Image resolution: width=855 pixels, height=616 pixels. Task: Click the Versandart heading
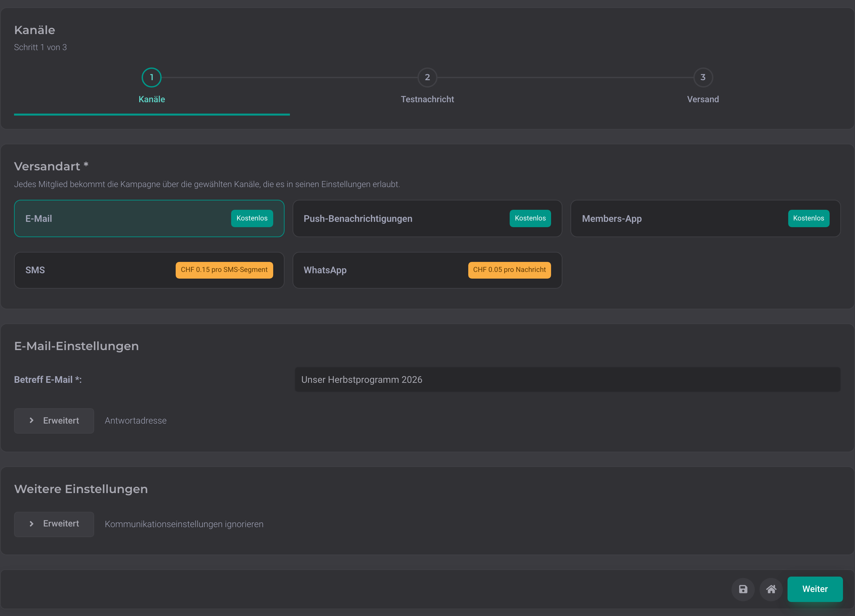[51, 166]
